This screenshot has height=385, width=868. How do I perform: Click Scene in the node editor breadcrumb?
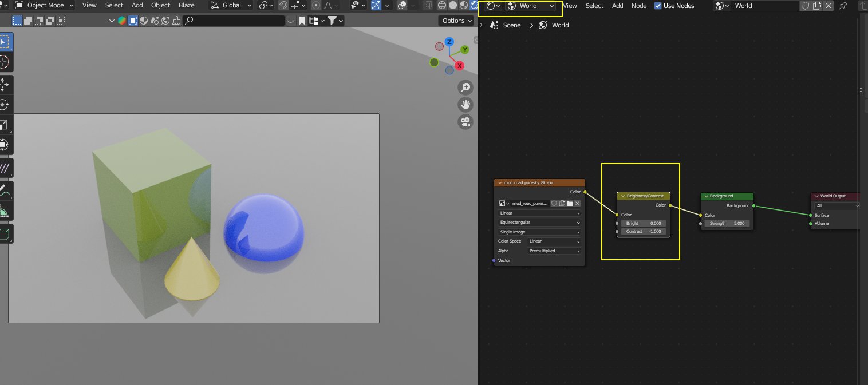point(512,25)
